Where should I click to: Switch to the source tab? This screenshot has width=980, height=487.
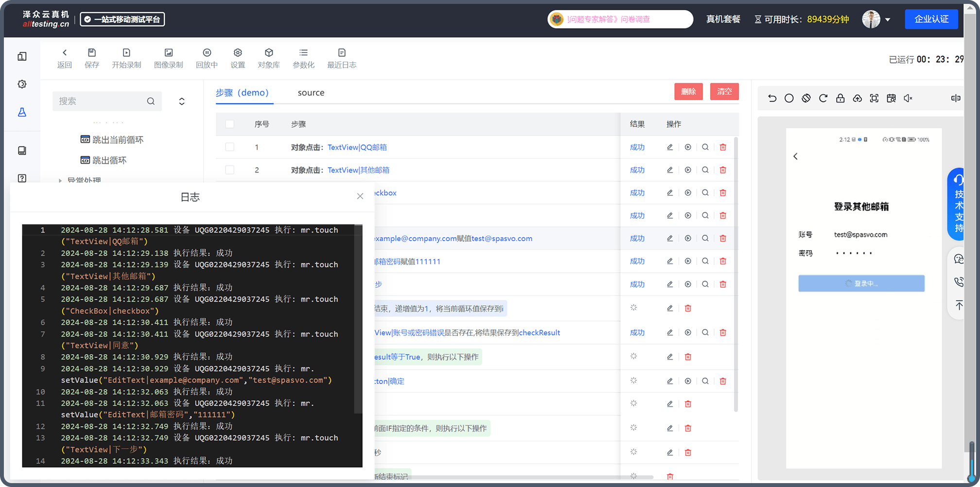(x=311, y=92)
